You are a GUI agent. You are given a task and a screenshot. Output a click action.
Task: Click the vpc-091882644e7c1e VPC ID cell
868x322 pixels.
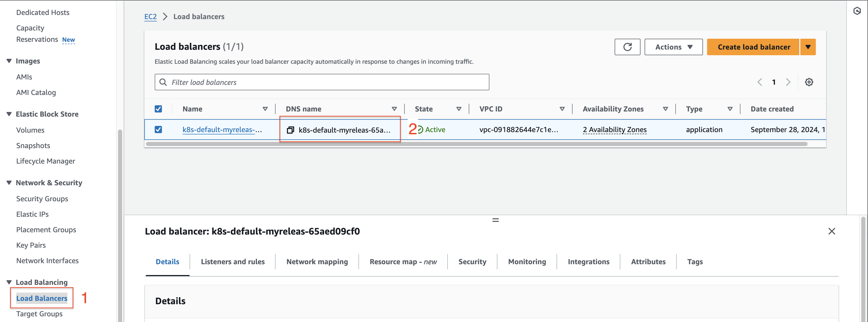519,130
